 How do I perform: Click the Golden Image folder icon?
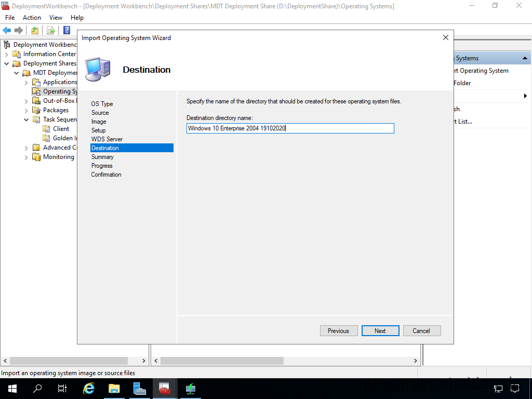point(46,138)
